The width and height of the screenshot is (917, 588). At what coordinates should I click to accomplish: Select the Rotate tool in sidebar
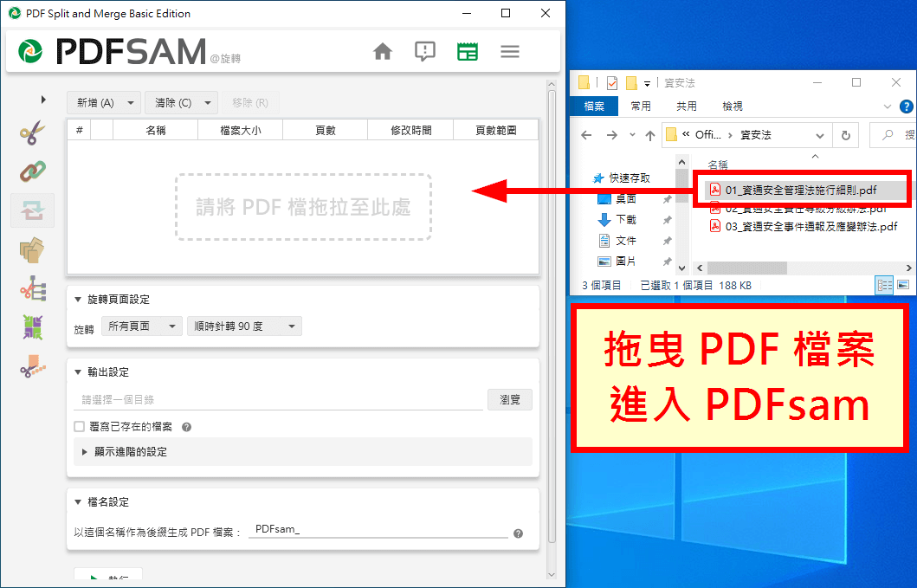pyautogui.click(x=32, y=210)
